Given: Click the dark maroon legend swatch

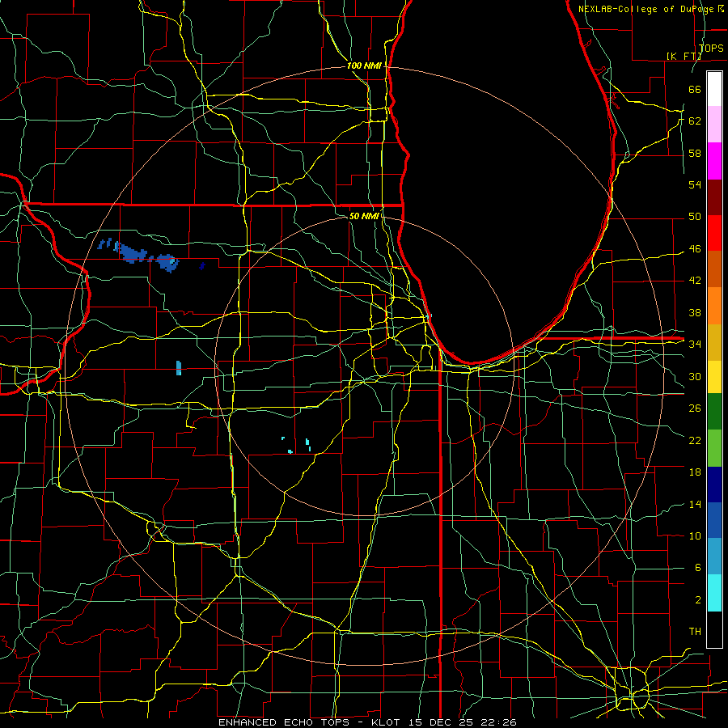Looking at the screenshot, I should point(714,197).
